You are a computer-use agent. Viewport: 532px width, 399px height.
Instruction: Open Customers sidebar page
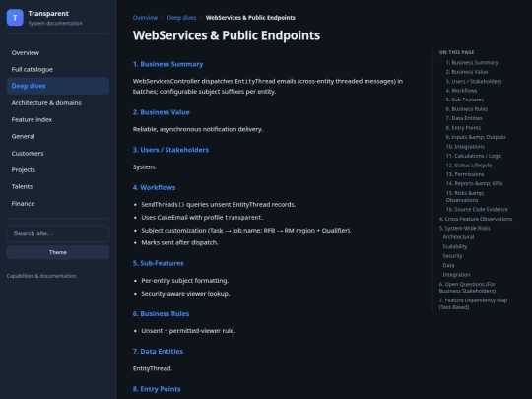pyautogui.click(x=58, y=154)
